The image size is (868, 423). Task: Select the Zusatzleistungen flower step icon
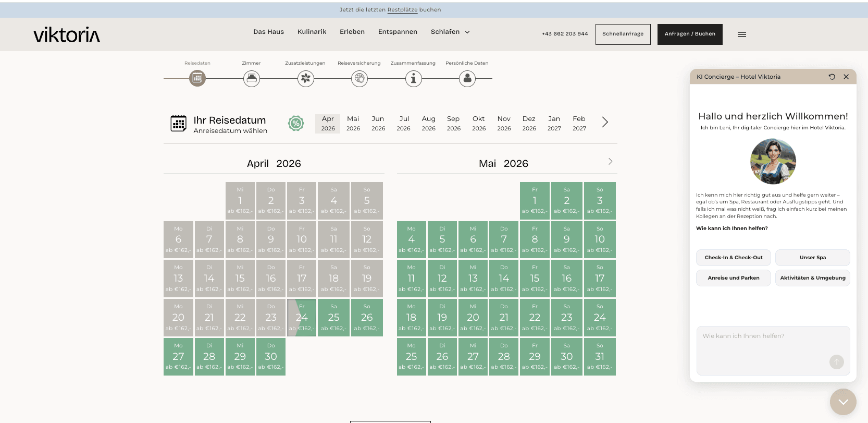tap(306, 78)
